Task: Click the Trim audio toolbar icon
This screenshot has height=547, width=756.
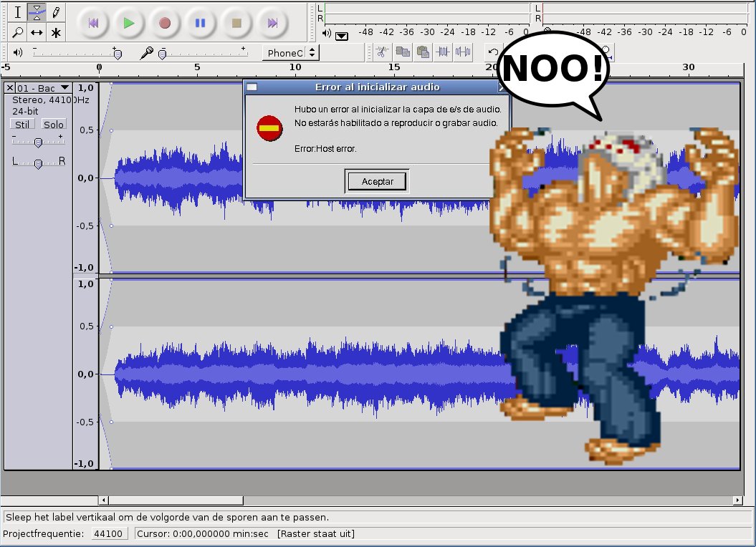Action: (x=444, y=52)
